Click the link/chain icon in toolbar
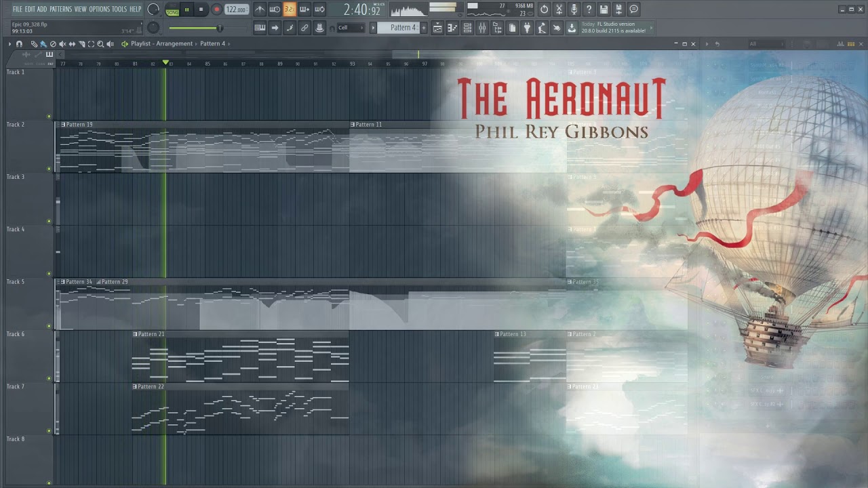The width and height of the screenshot is (868, 488). (304, 28)
